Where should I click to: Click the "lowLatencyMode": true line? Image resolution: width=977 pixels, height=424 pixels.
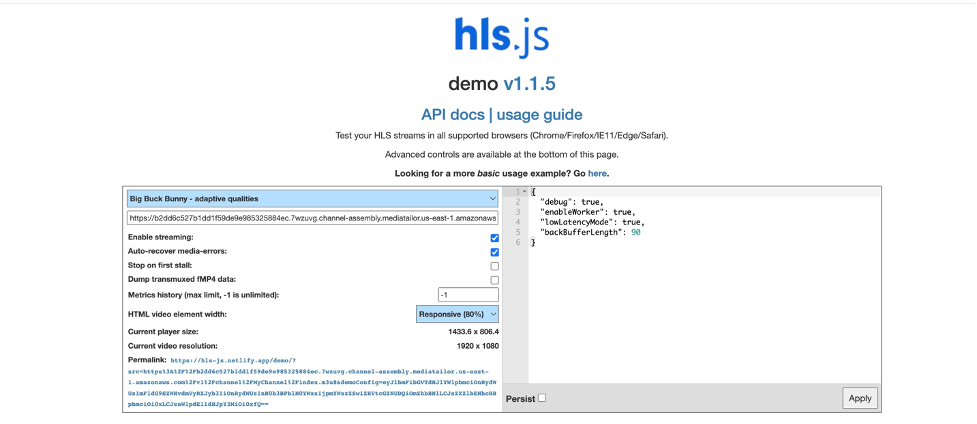(x=593, y=222)
